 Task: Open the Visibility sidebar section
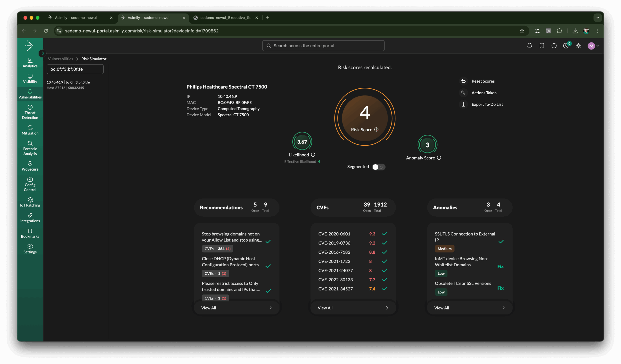pos(30,79)
